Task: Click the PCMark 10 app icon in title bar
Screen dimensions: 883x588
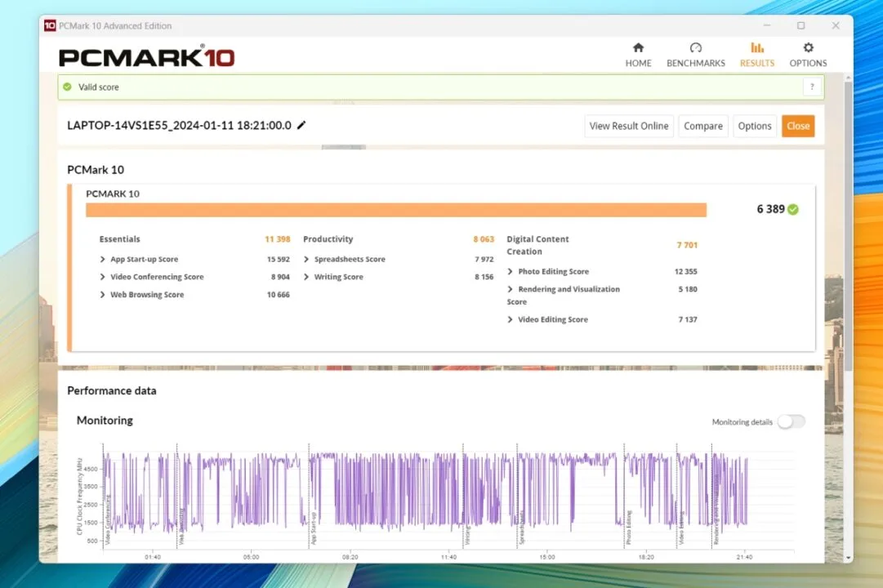Action: [50, 25]
